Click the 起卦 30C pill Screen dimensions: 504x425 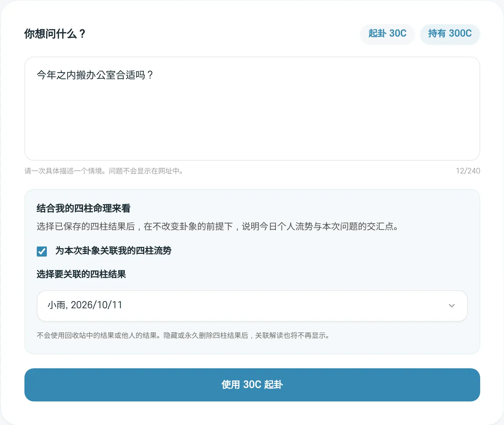click(x=387, y=34)
